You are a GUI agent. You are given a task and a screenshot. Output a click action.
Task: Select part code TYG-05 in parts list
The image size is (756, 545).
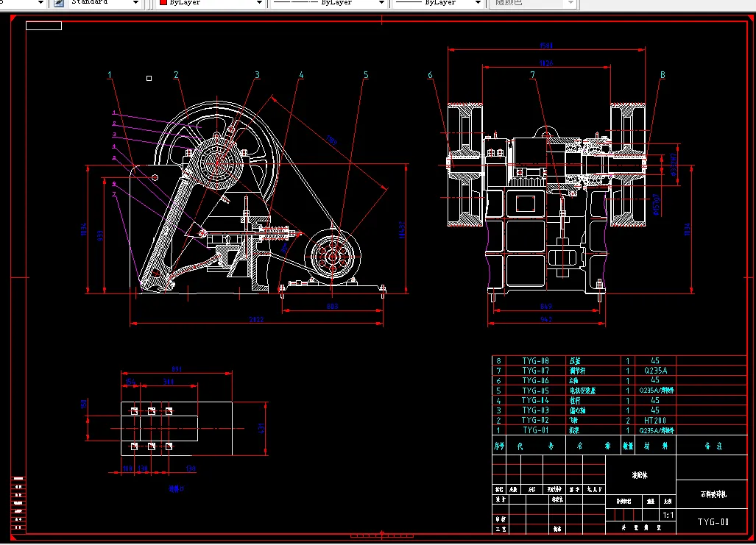pyautogui.click(x=536, y=391)
